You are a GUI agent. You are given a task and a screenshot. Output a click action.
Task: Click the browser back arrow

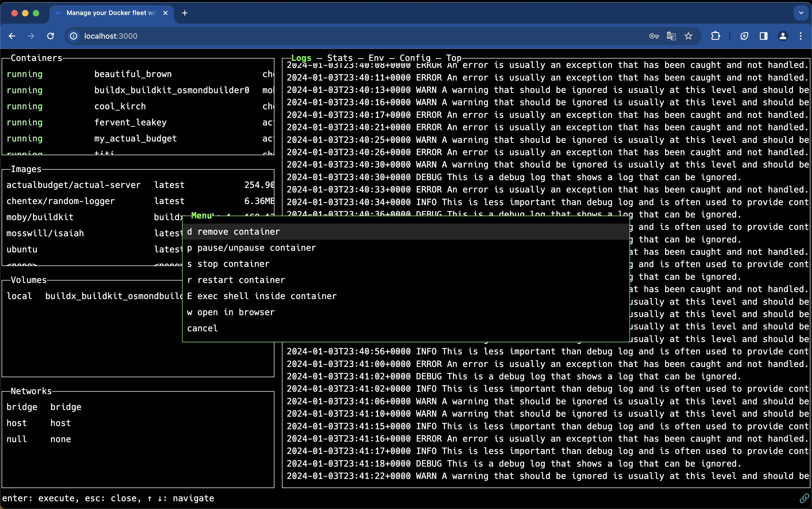pos(12,36)
